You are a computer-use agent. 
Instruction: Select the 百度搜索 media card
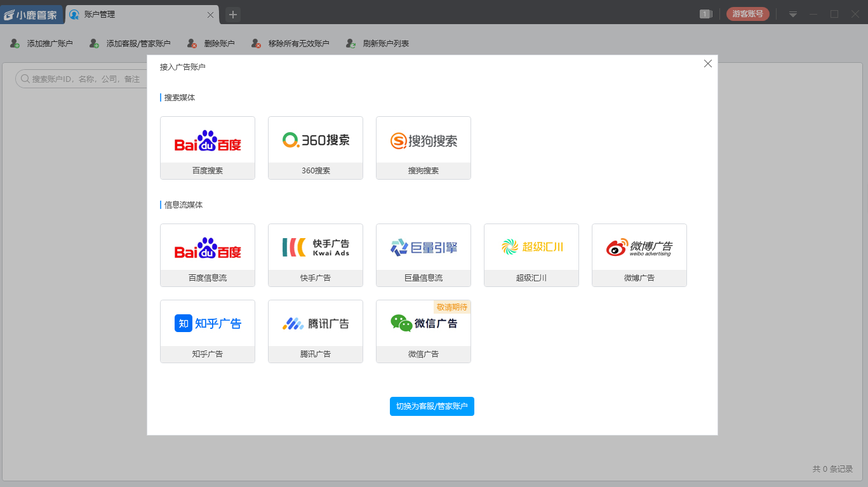[x=208, y=148]
